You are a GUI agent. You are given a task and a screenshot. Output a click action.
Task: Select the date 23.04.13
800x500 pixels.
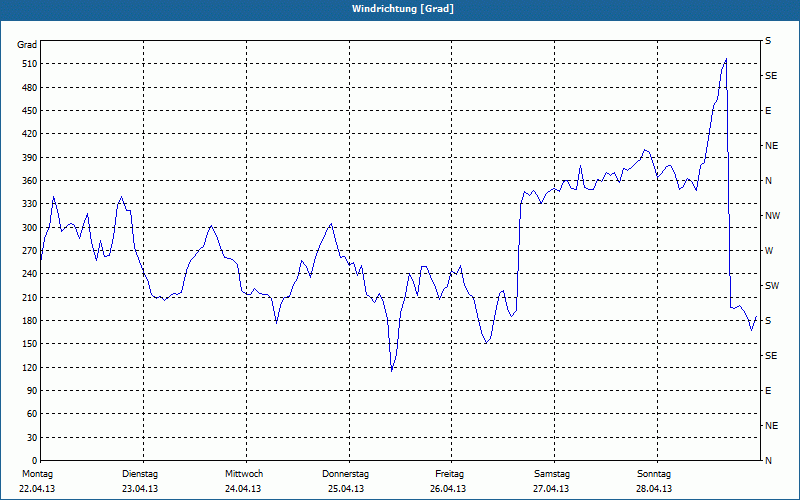pyautogui.click(x=140, y=489)
